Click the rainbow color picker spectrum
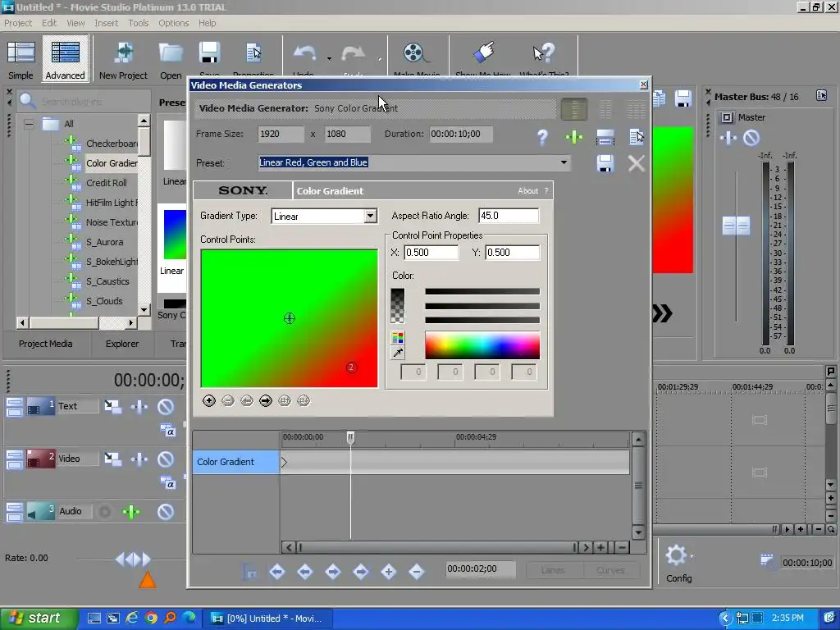 (x=482, y=345)
